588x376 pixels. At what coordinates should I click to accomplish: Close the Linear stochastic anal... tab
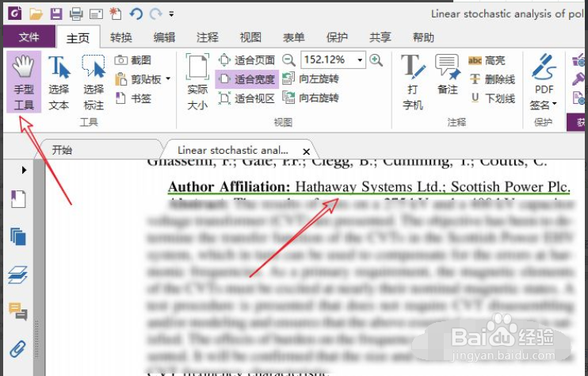(307, 152)
